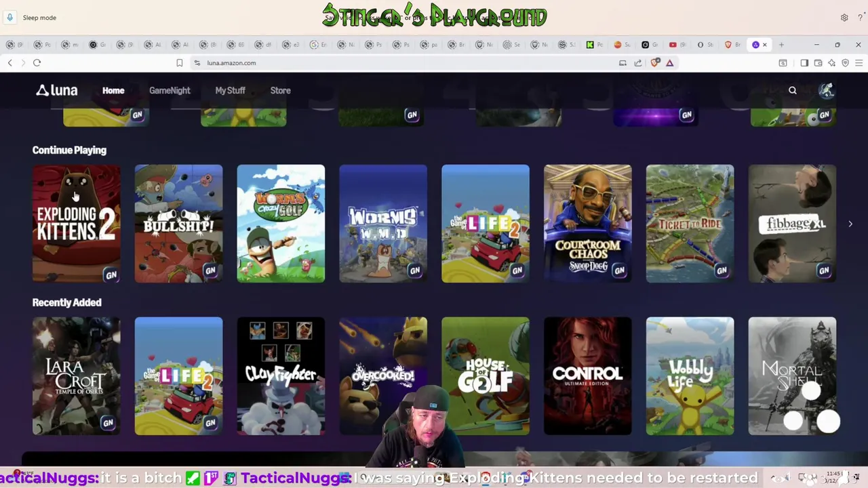The width and height of the screenshot is (868, 488).
Task: Open Overcooked! game tile
Action: [383, 375]
